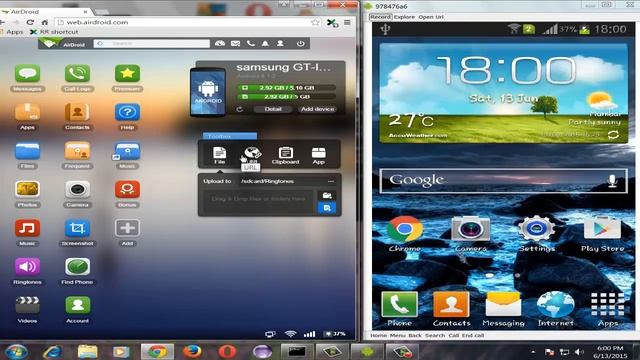The height and width of the screenshot is (360, 640).
Task: Select the URL tab in Toolbox
Action: tap(252, 156)
